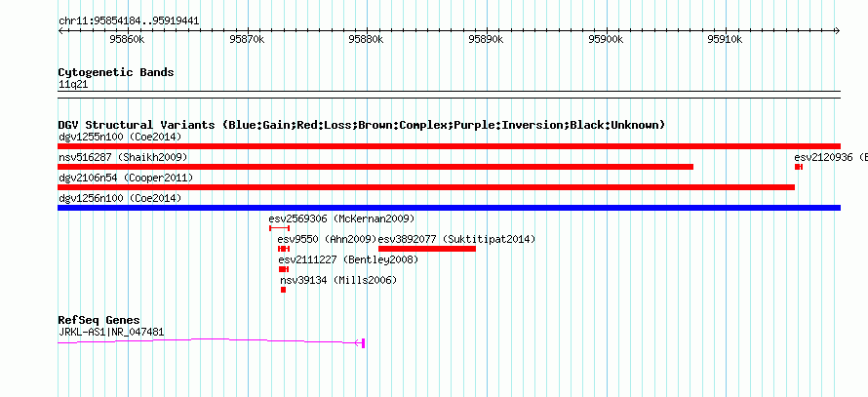The width and height of the screenshot is (868, 397).
Task: Click the 95860k ruler tick label
Action: [x=128, y=39]
